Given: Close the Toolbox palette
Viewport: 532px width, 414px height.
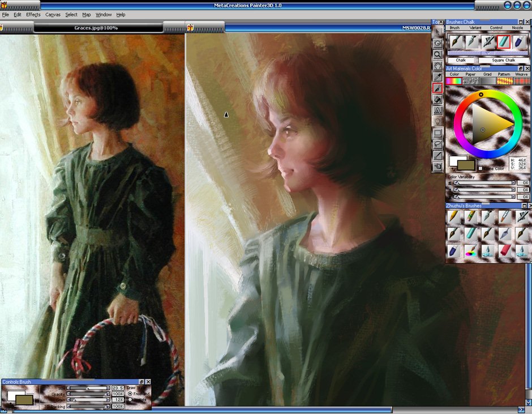Looking at the screenshot, I should click(x=441, y=22).
